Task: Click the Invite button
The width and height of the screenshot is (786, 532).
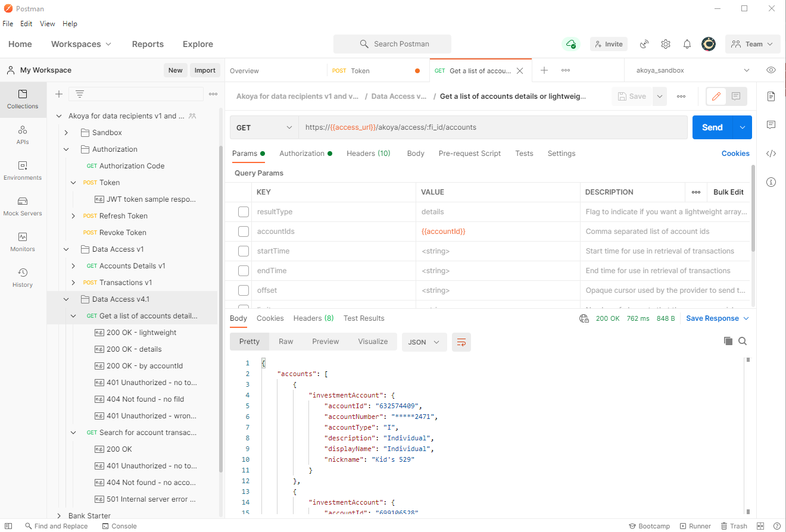Action: (609, 44)
